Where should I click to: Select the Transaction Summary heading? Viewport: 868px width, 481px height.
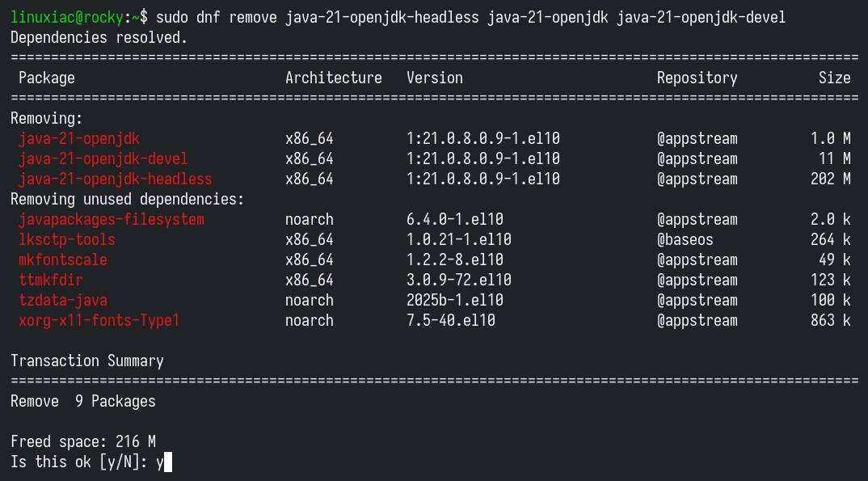tap(86, 361)
